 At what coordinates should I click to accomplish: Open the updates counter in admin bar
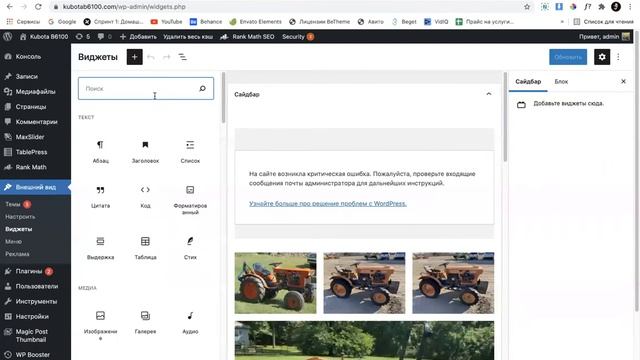(83, 37)
